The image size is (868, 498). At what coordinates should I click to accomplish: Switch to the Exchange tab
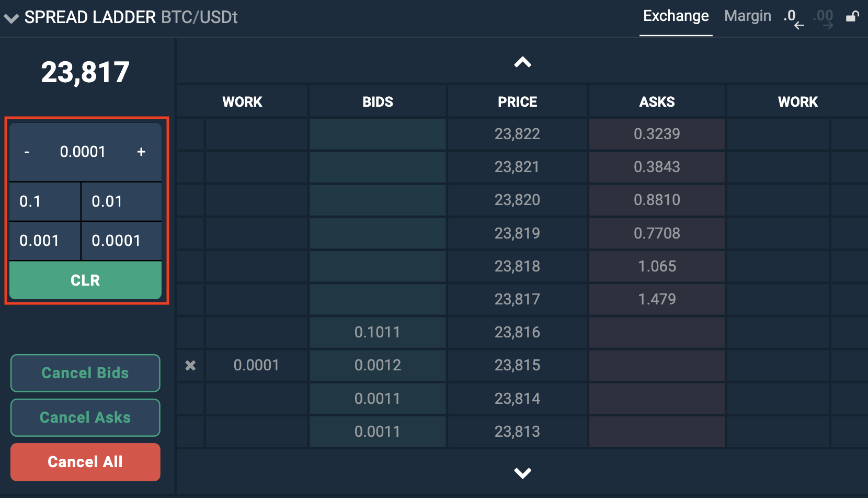tap(676, 16)
